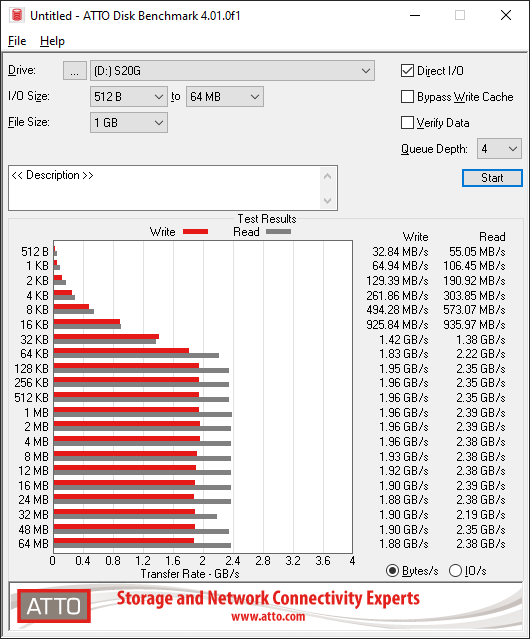Open the I/O Size end 64 MB dropdown

[x=225, y=97]
